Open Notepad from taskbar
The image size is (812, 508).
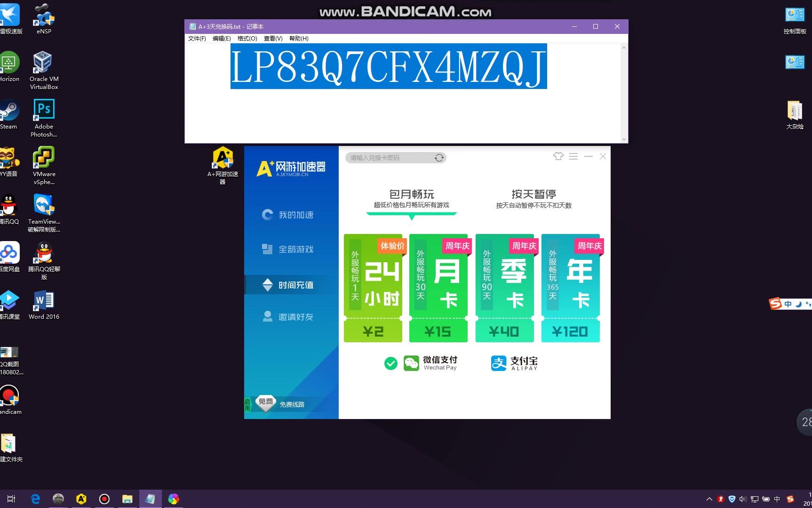coord(151,499)
